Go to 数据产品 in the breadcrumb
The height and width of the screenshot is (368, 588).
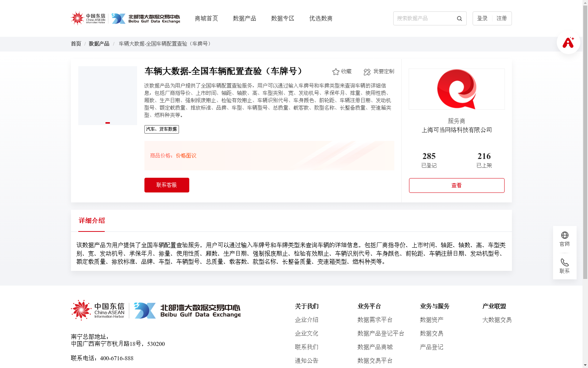point(99,44)
